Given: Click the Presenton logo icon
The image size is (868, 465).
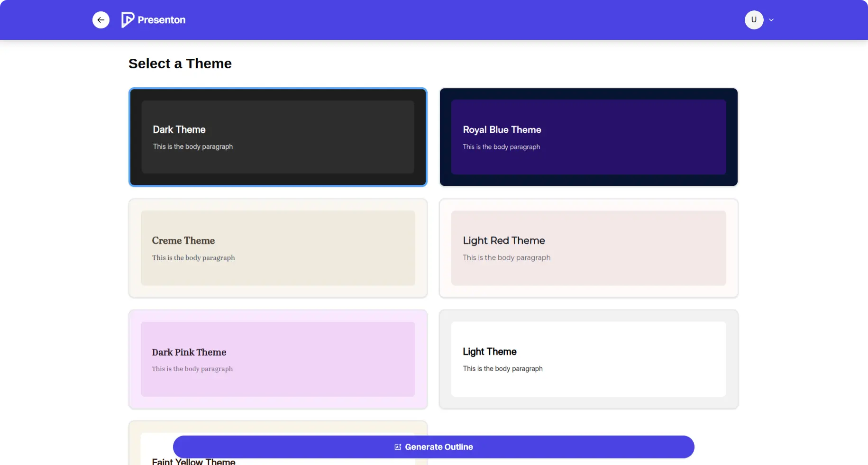Looking at the screenshot, I should tap(128, 20).
